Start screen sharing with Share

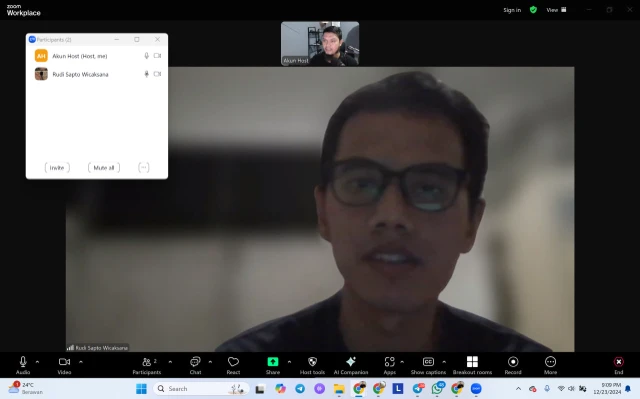pyautogui.click(x=273, y=365)
